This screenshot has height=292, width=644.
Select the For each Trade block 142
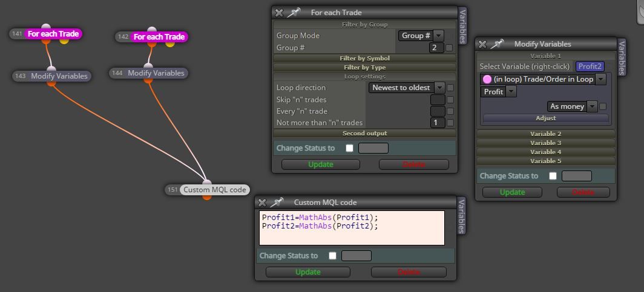click(159, 37)
